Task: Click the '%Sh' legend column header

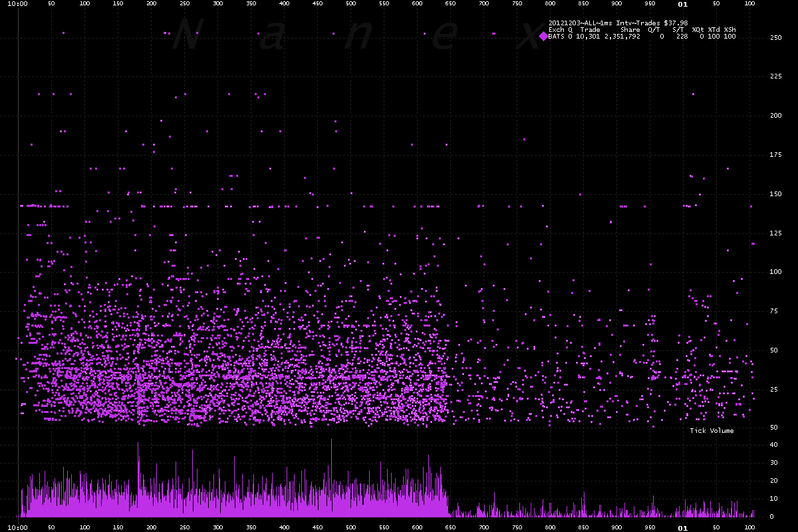Action: [x=730, y=30]
